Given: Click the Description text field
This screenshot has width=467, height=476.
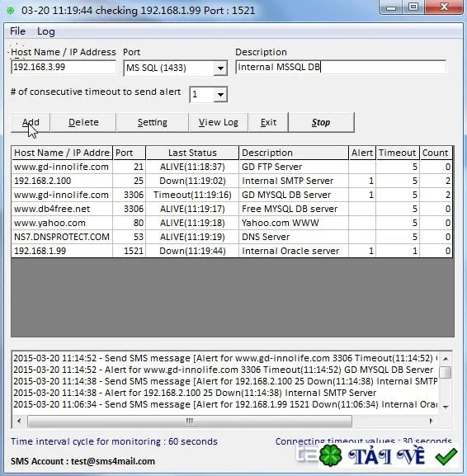Looking at the screenshot, I should pyautogui.click(x=341, y=67).
